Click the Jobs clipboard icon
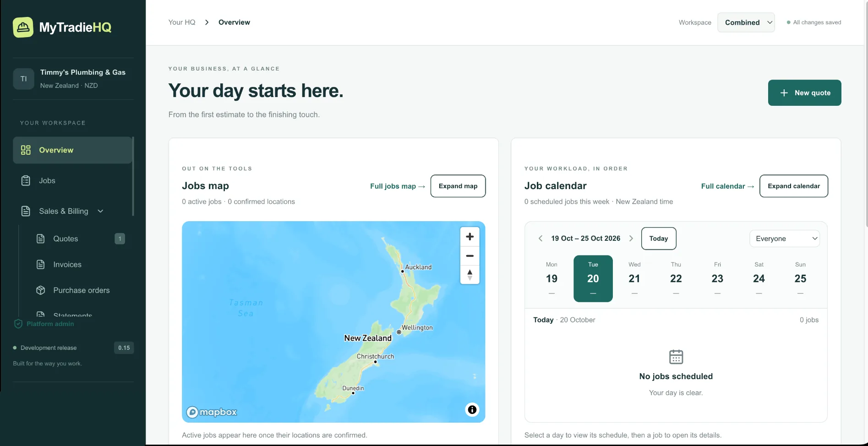868x446 pixels. [x=26, y=180]
